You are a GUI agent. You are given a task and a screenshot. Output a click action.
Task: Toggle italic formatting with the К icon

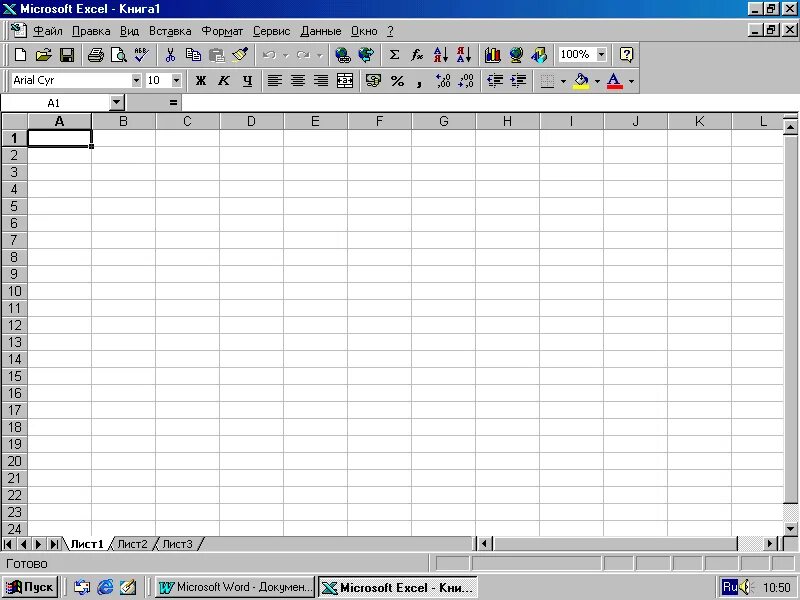point(224,81)
